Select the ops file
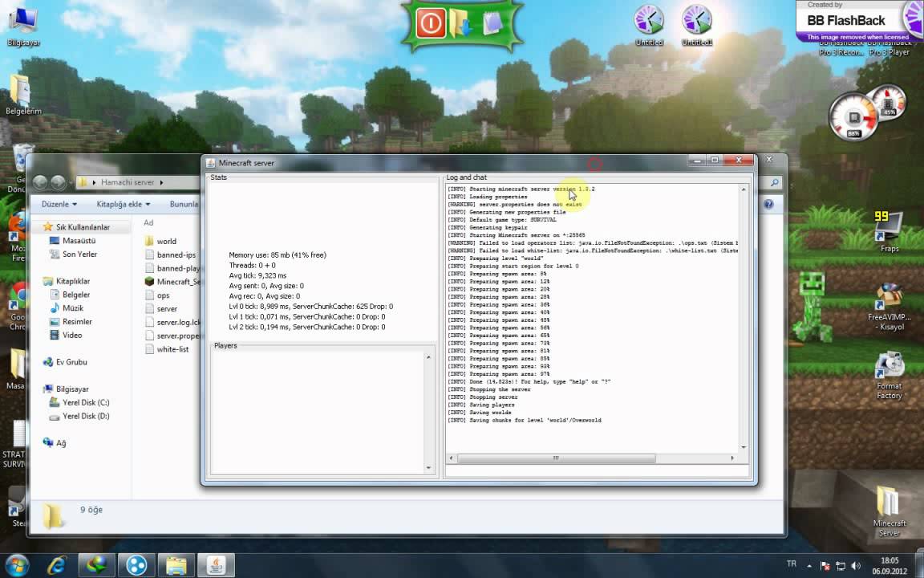Image resolution: width=924 pixels, height=578 pixels. [x=156, y=295]
